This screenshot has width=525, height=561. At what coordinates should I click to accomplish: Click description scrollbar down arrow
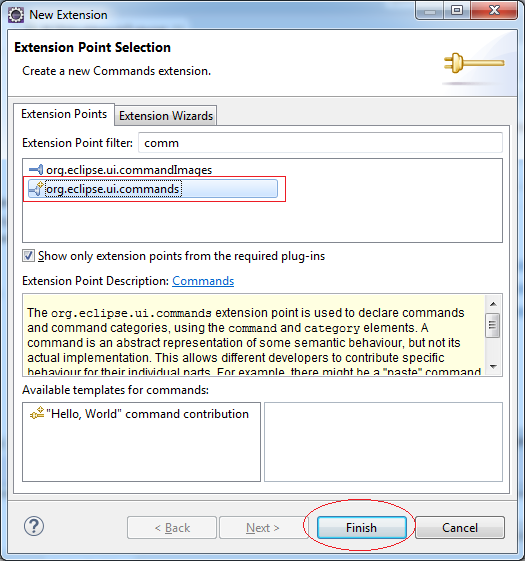coord(493,366)
